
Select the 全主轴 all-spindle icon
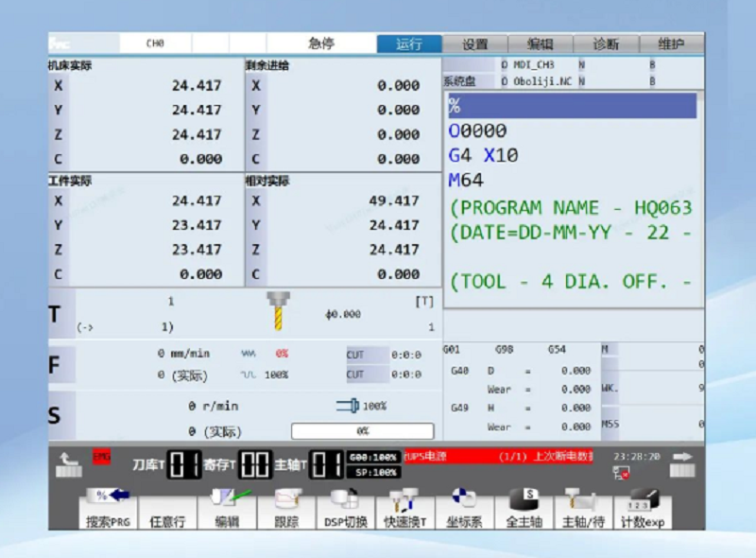[x=524, y=508]
